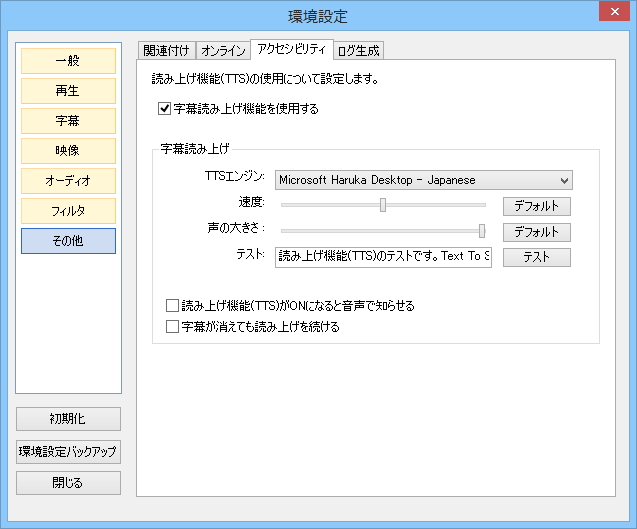This screenshot has width=637, height=529.
Task: Select the 字幕 category in sidebar
Action: (x=68, y=121)
